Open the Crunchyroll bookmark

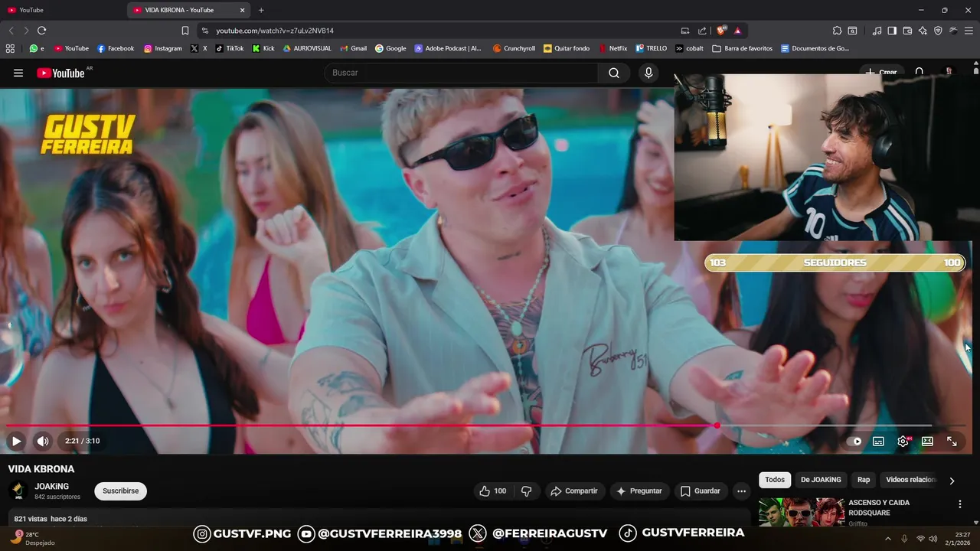[514, 48]
